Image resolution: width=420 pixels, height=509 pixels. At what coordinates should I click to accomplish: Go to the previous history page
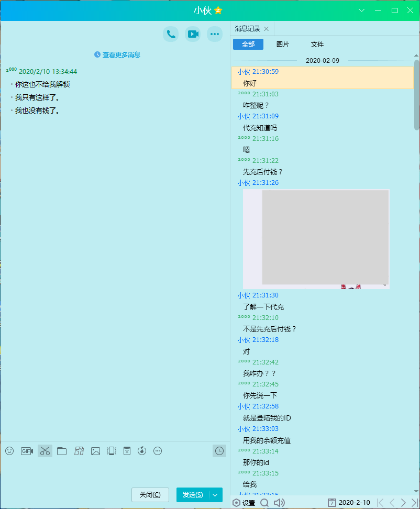coord(392,503)
